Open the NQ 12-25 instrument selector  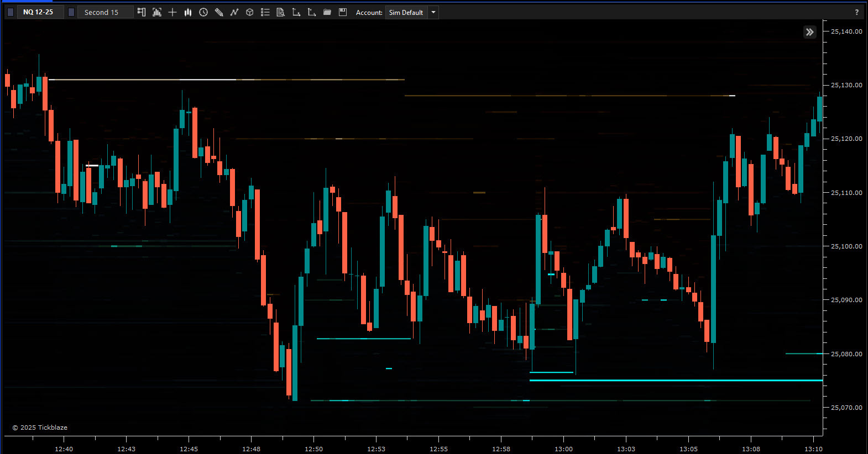point(38,12)
